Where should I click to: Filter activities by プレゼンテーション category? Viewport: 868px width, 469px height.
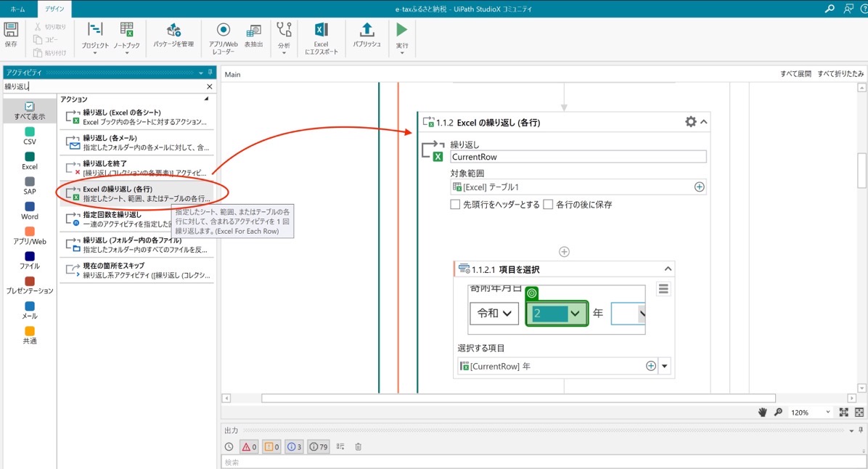[x=30, y=285]
